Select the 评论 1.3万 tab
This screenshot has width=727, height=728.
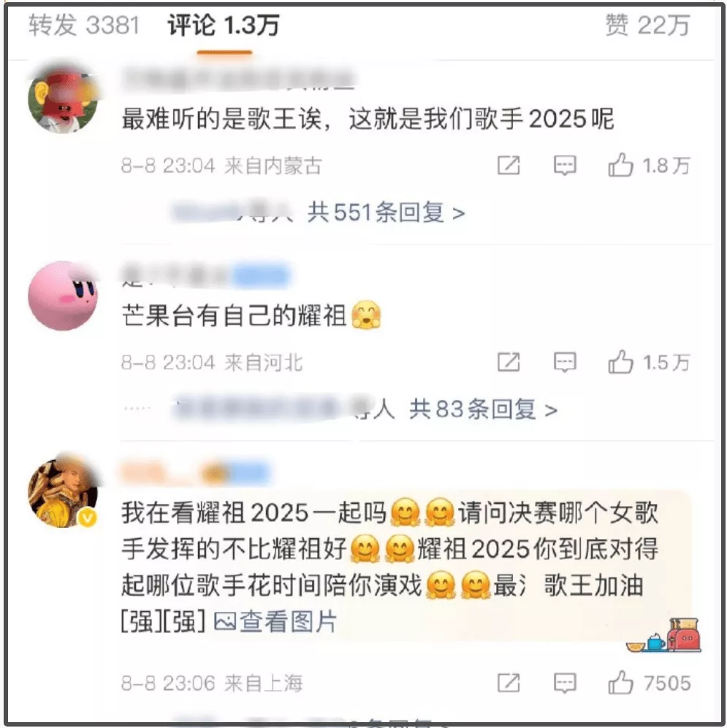coord(224,25)
